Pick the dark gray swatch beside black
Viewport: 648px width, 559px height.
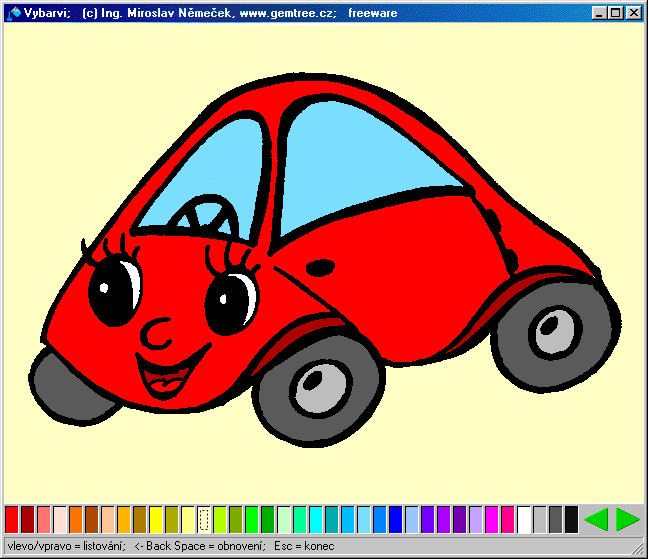point(555,519)
